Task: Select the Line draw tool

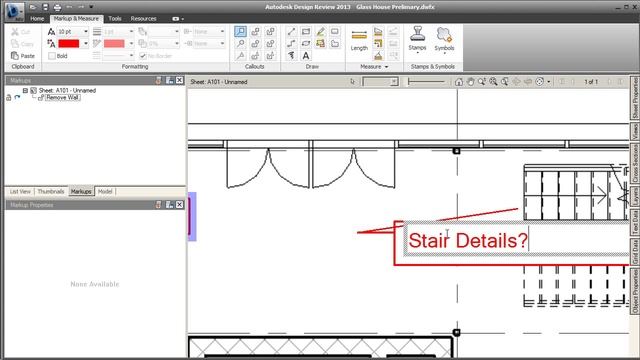Action: click(291, 31)
